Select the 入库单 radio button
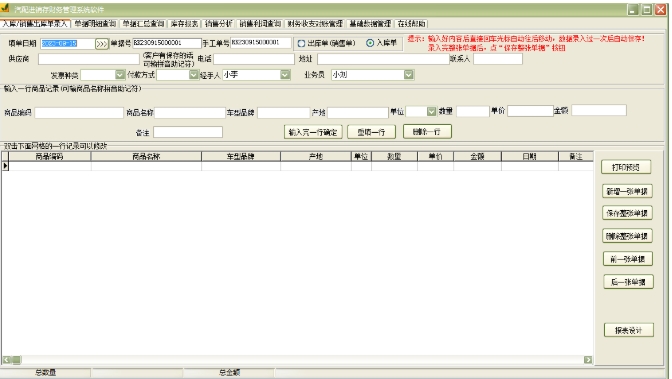 [370, 43]
